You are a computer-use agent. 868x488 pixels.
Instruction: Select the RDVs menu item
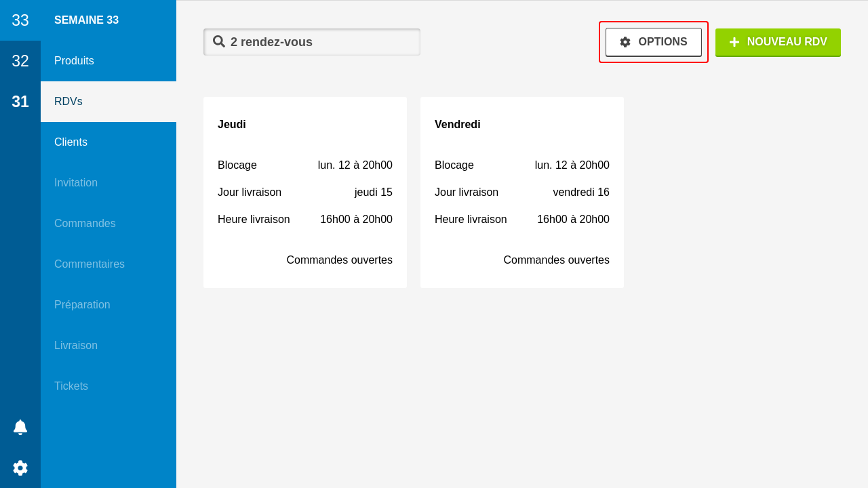click(x=108, y=102)
